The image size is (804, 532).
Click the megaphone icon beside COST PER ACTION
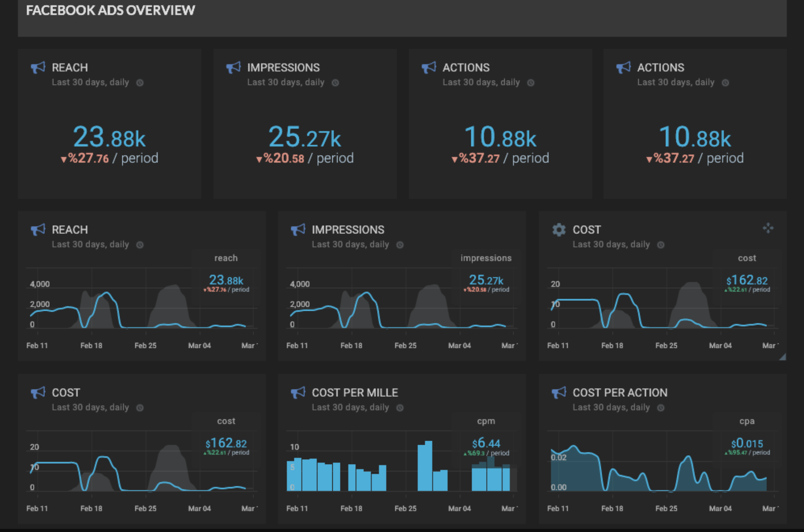[559, 392]
